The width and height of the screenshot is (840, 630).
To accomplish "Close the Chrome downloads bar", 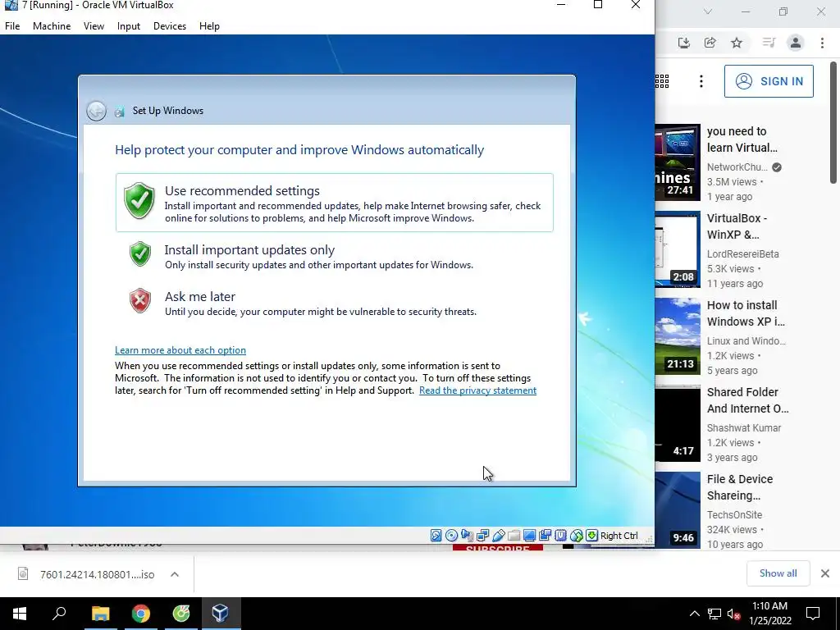I will click(x=825, y=573).
